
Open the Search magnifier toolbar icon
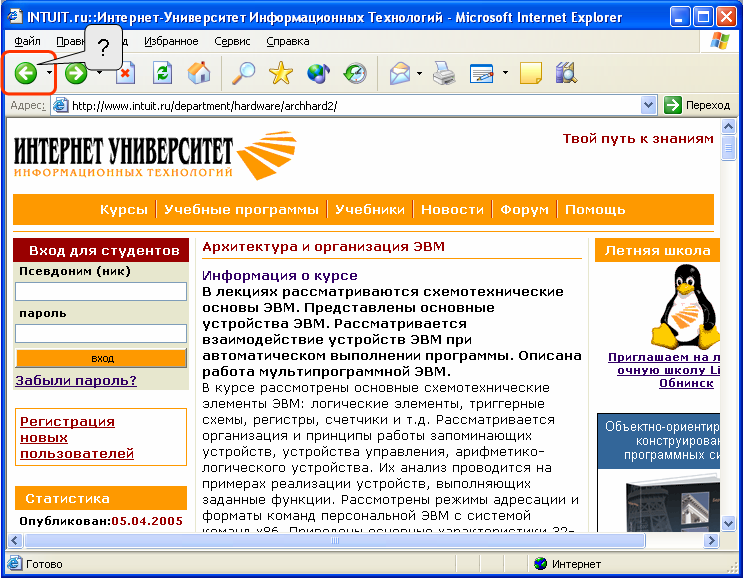click(244, 73)
